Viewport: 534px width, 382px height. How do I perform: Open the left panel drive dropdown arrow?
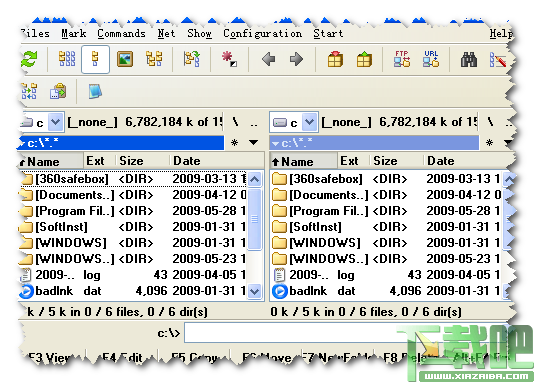tap(56, 122)
